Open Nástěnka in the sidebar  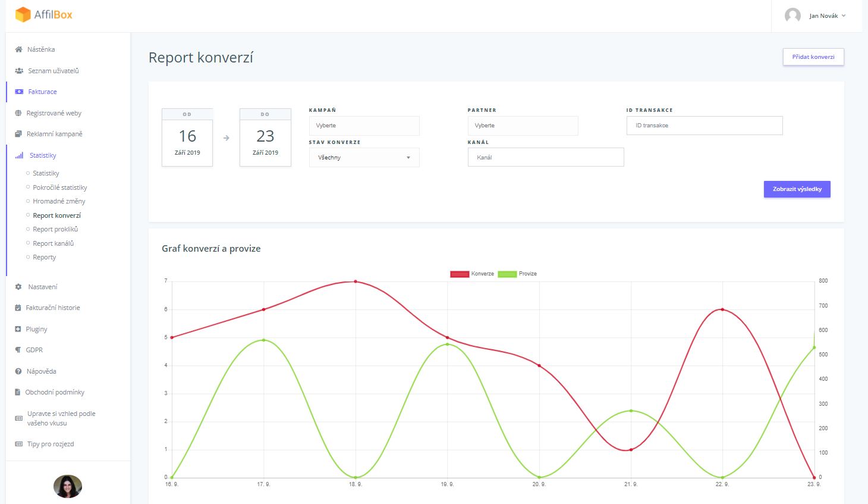point(41,49)
